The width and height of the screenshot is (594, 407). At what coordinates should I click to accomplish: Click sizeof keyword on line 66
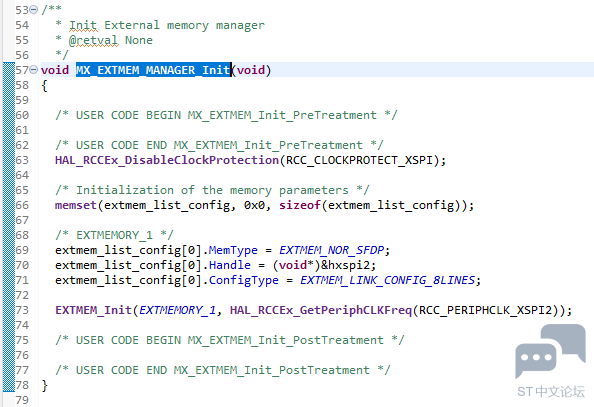pos(300,205)
